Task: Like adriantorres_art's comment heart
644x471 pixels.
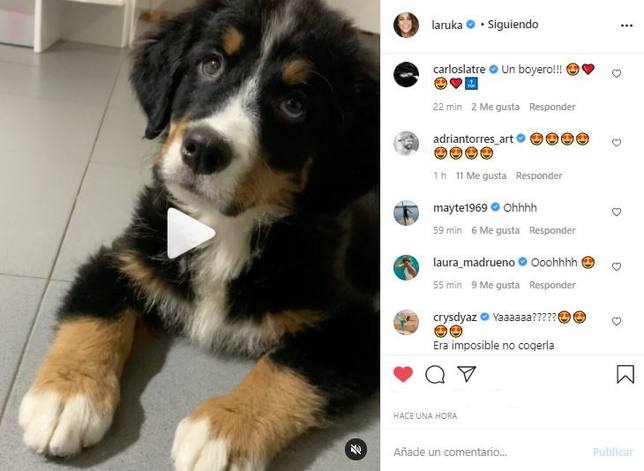Action: [x=616, y=142]
